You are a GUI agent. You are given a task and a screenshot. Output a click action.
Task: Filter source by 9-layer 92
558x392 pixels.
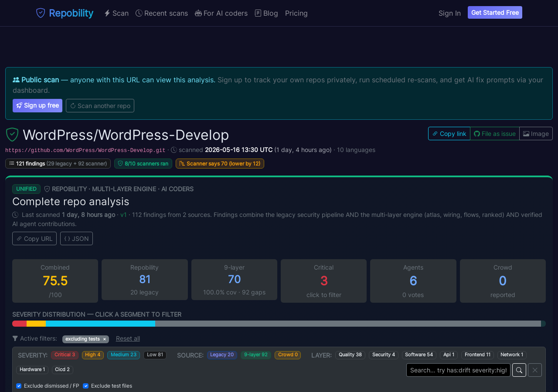click(256, 355)
